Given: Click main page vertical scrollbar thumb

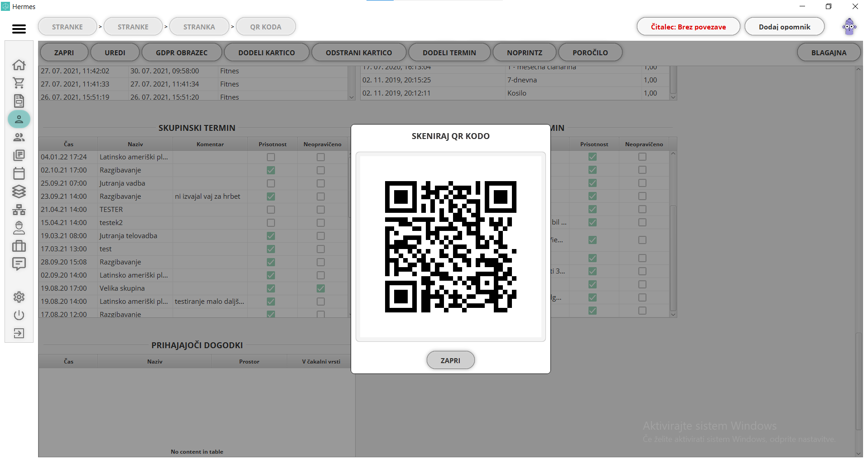Looking at the screenshot, I should (x=858, y=381).
